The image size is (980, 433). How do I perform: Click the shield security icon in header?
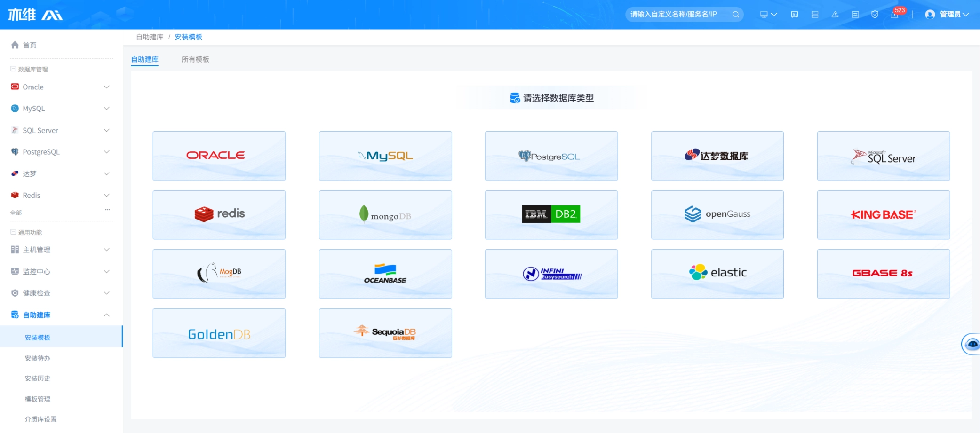(x=875, y=15)
